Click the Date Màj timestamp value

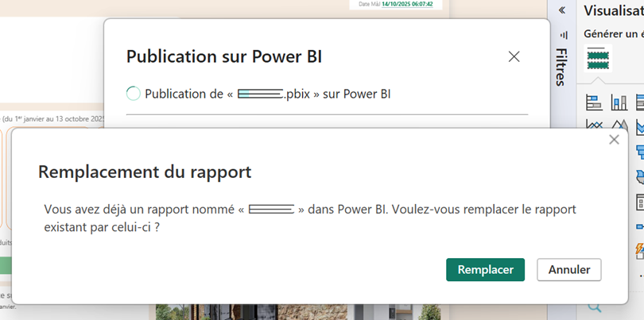pos(406,4)
